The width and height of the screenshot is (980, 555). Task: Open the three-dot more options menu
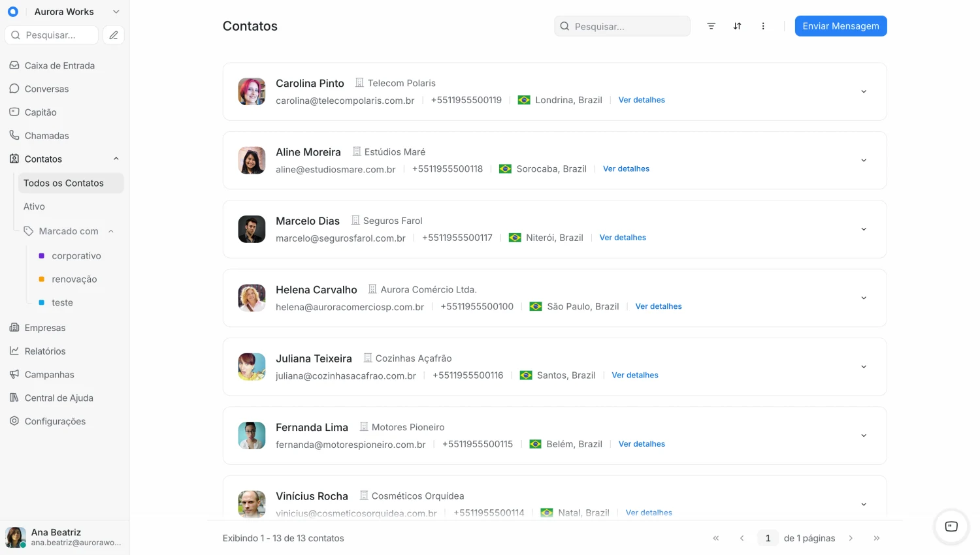[763, 26]
